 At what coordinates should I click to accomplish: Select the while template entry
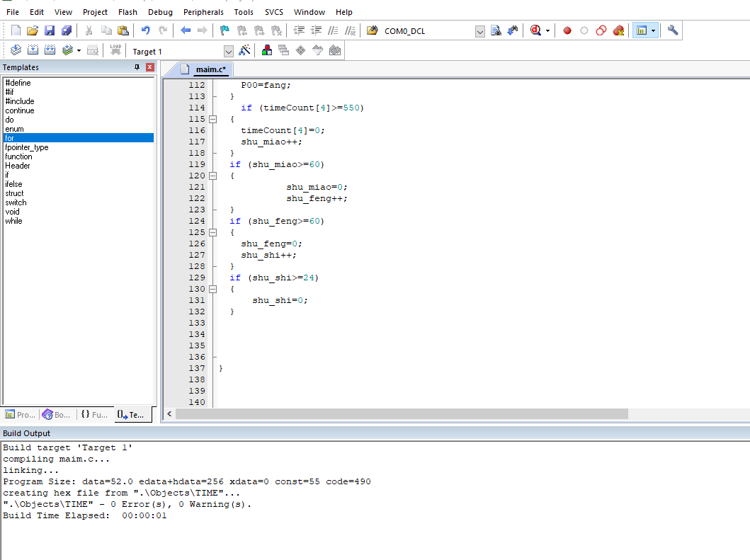point(14,221)
